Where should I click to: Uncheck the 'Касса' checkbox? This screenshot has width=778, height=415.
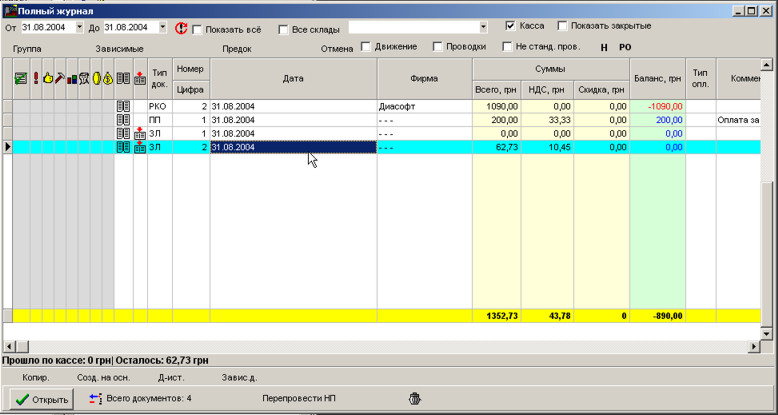click(511, 26)
